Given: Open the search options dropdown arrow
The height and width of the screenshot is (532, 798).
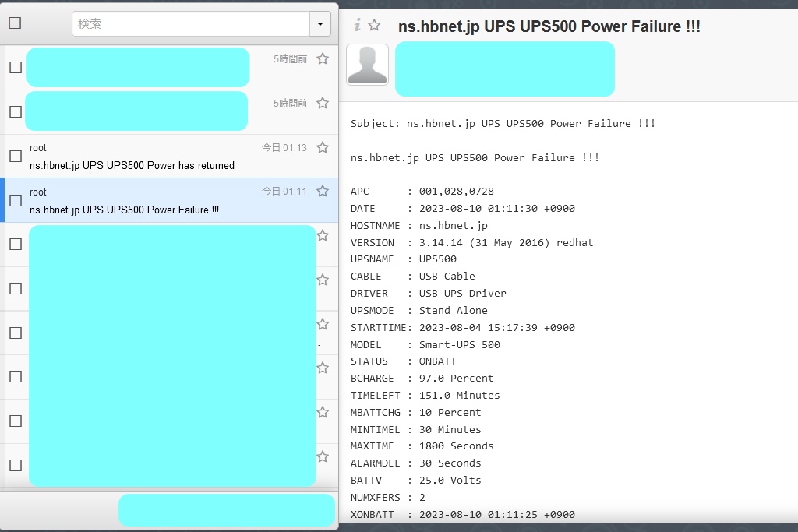Looking at the screenshot, I should (x=320, y=24).
